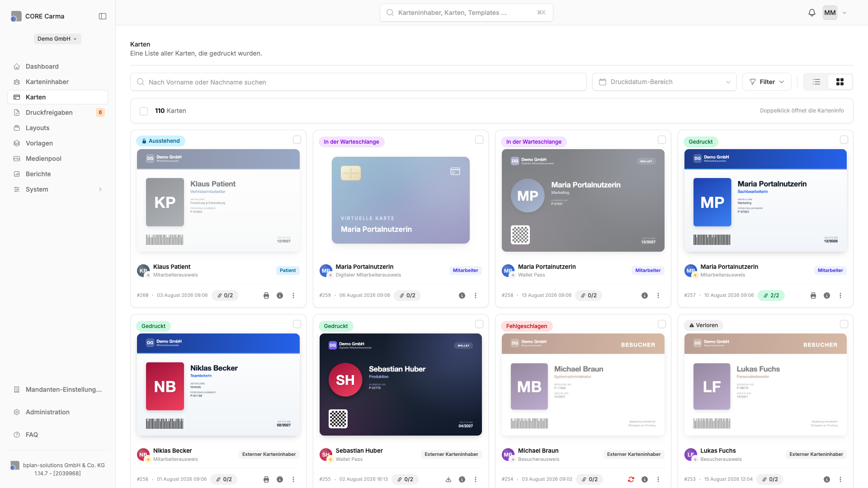Switch to grid view
The image size is (868, 488).
click(x=840, y=82)
